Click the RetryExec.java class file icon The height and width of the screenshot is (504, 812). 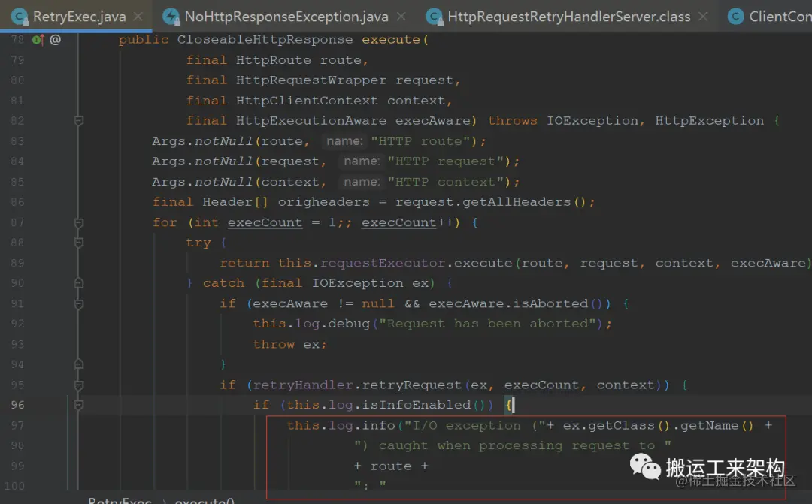pos(20,17)
